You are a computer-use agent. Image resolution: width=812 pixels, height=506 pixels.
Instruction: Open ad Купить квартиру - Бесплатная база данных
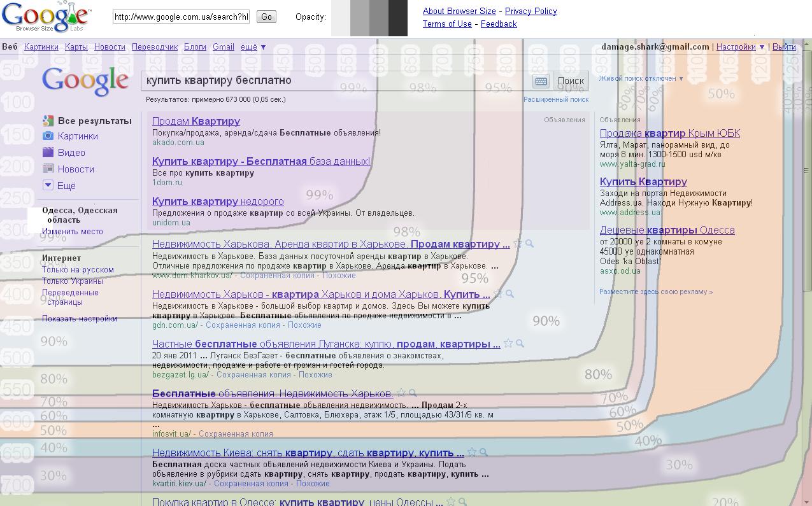coord(261,162)
